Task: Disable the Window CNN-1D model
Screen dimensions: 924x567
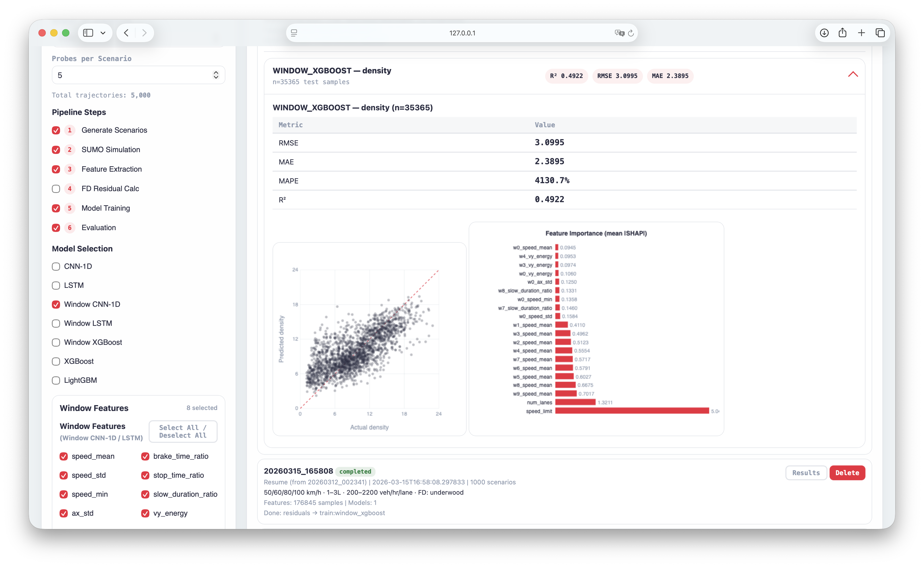Action: tap(56, 305)
